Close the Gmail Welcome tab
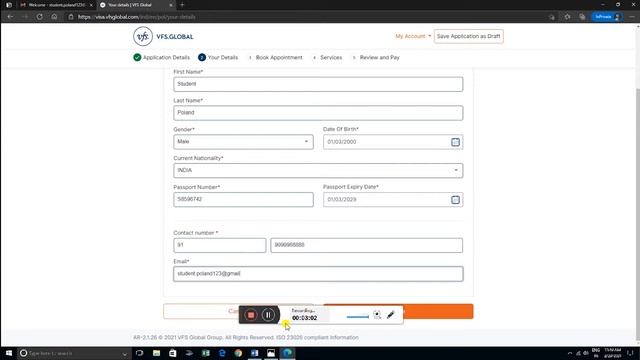The image size is (640, 360). click(91, 5)
